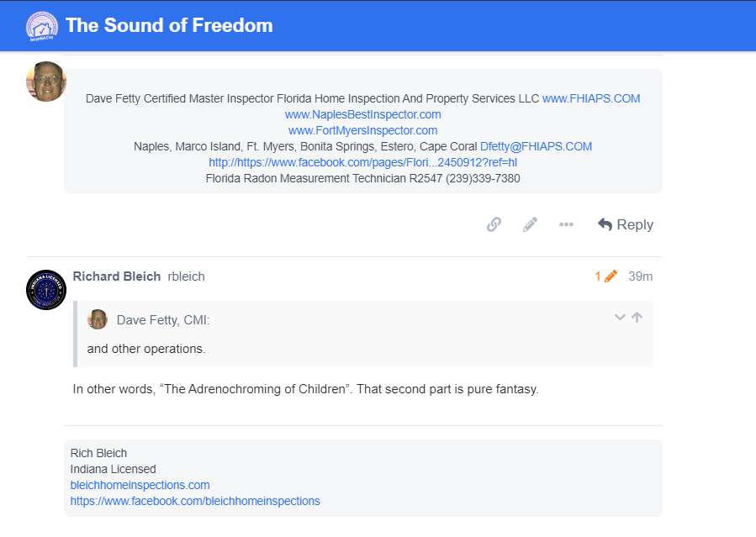
Task: Click the InterNACHI forum logo
Action: coord(42,25)
